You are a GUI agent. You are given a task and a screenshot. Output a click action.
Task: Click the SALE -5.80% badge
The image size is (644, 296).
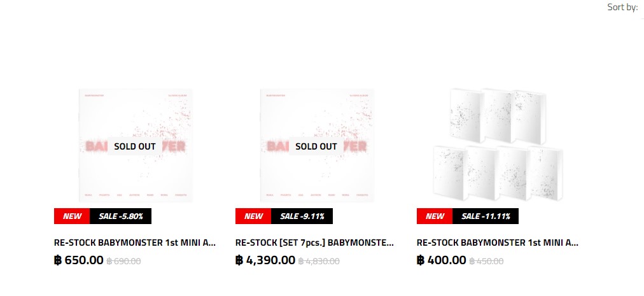[x=121, y=216]
